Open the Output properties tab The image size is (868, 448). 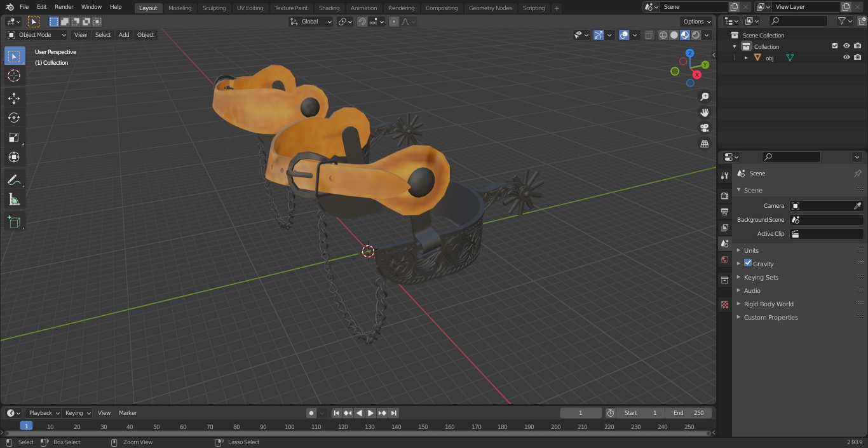(724, 212)
